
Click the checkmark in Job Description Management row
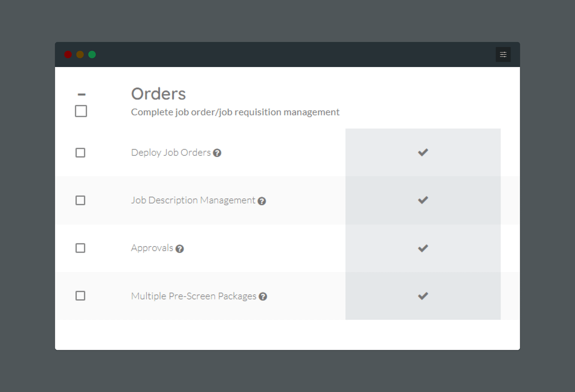coord(423,200)
